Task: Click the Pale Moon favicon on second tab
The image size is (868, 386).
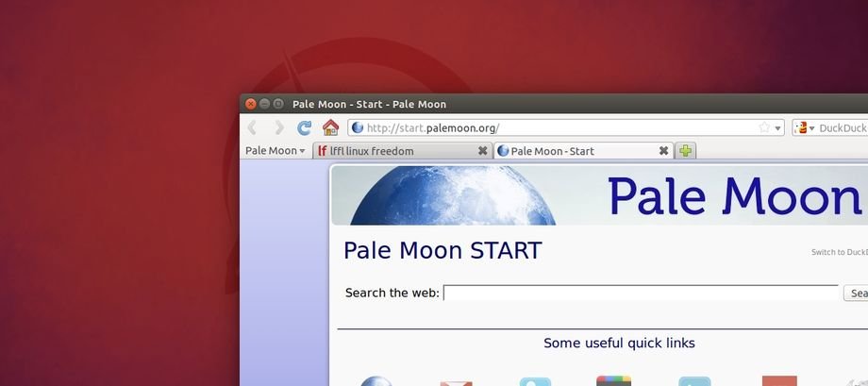Action: [503, 151]
